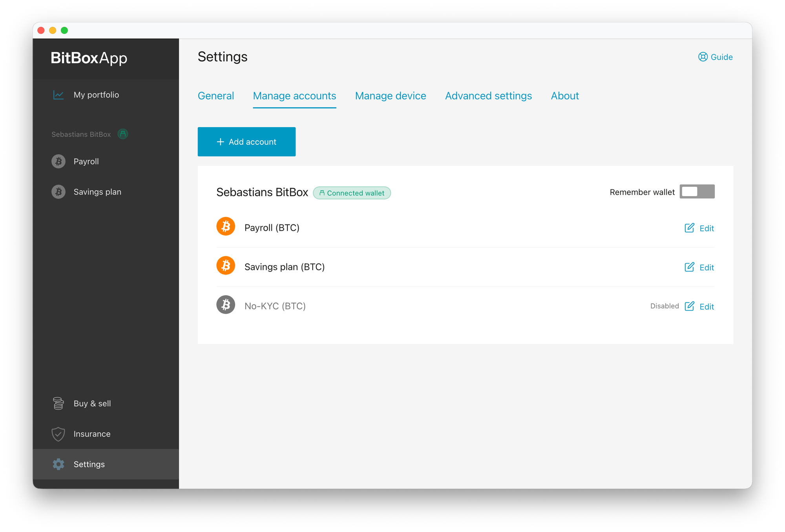The height and width of the screenshot is (532, 785).
Task: Edit the Payroll (BTC) account
Action: point(699,228)
